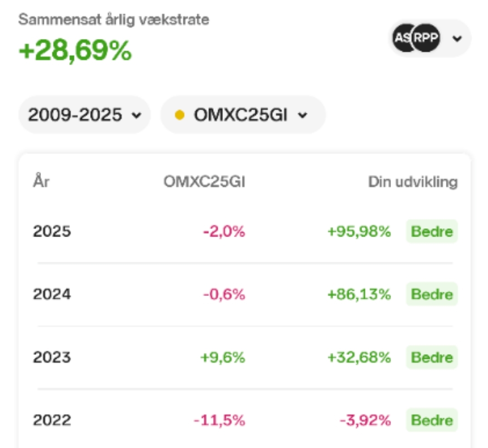Screen dimensions: 488x448
Task: Click the yellow OMXC25GI index dot
Action: click(179, 115)
